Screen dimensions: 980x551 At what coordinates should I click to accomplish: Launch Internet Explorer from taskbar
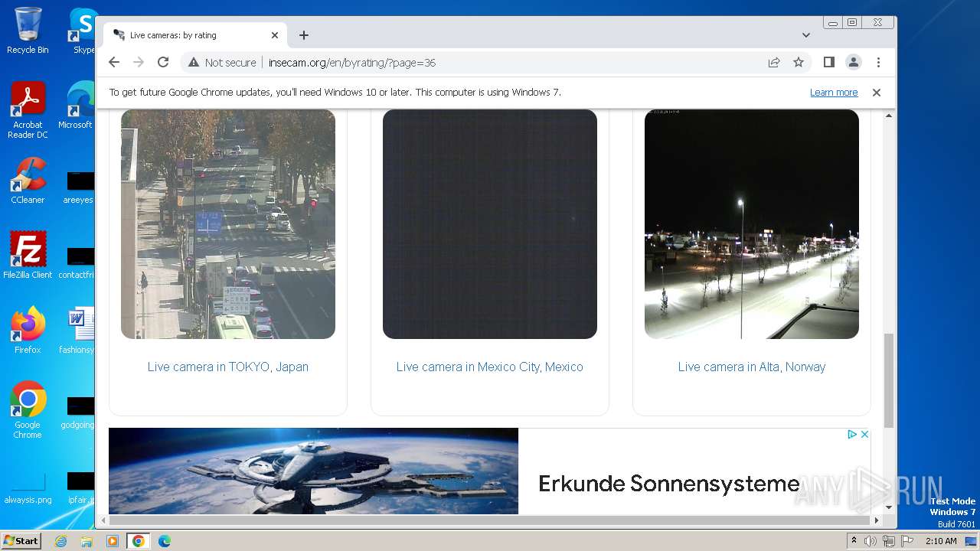[x=60, y=541]
